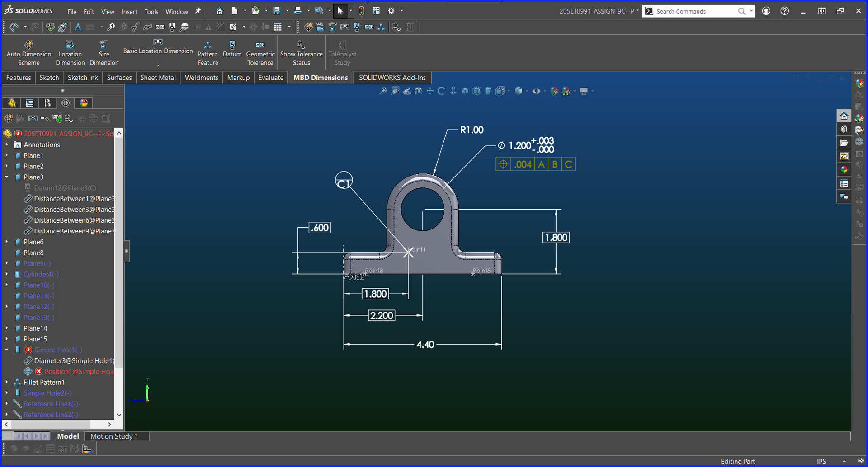Open the DisplayManager tab
The image size is (868, 467).
[x=84, y=103]
